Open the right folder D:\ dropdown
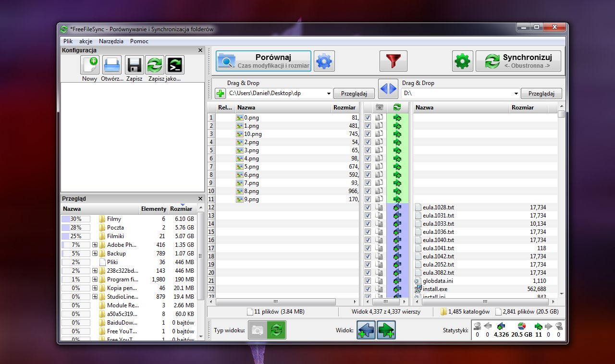Viewport: 615px width, 364px height. pos(516,94)
